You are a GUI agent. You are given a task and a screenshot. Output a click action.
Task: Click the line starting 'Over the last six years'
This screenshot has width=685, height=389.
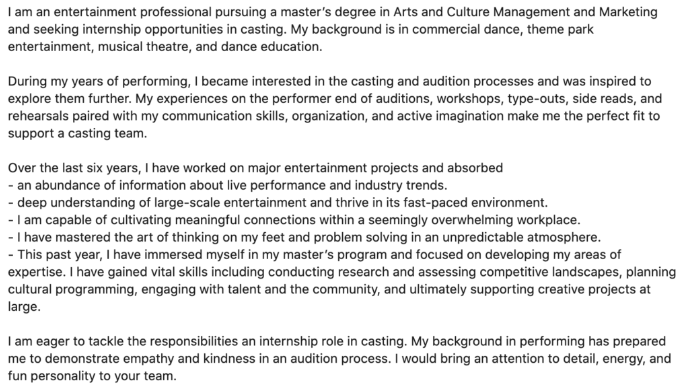click(255, 168)
